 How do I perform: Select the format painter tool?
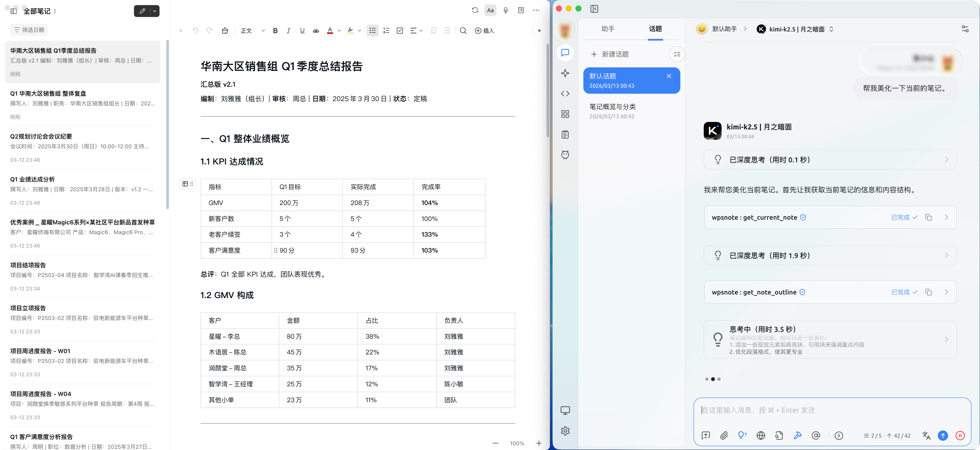click(225, 30)
